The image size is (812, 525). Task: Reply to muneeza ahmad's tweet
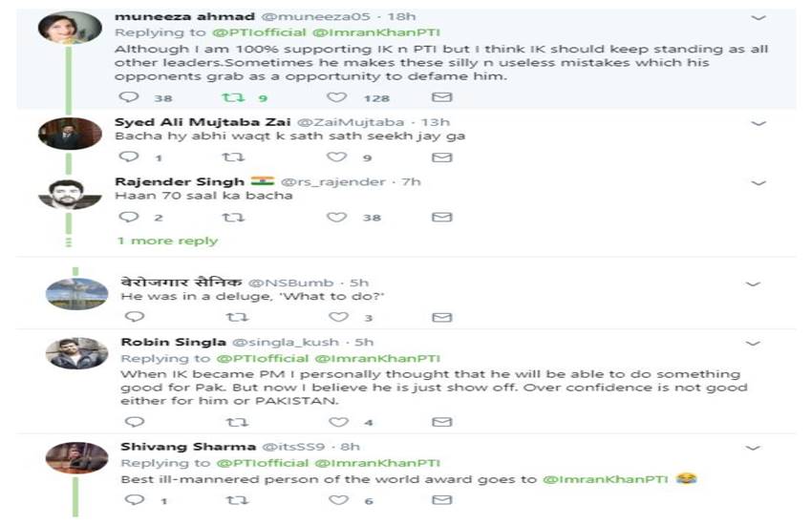coord(129,97)
